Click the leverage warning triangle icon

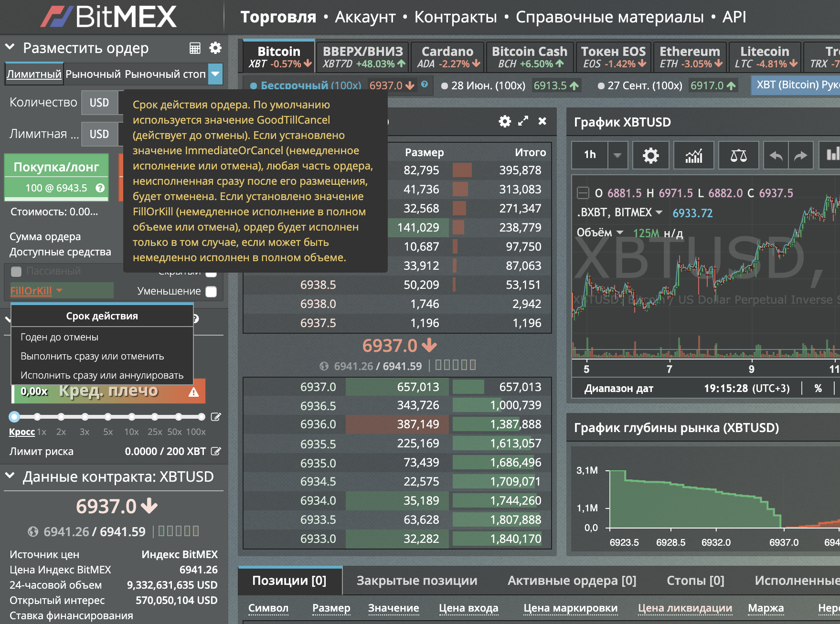click(193, 392)
